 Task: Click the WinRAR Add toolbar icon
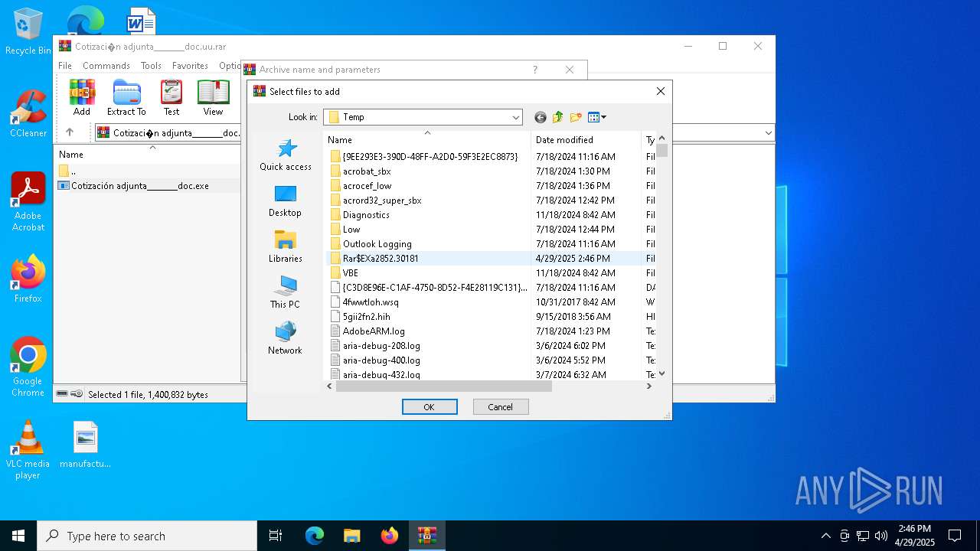point(82,97)
